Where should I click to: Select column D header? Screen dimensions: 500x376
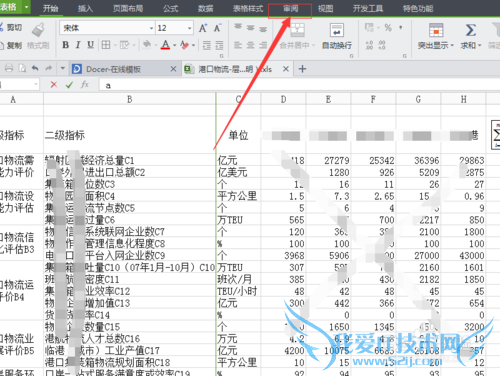point(283,99)
